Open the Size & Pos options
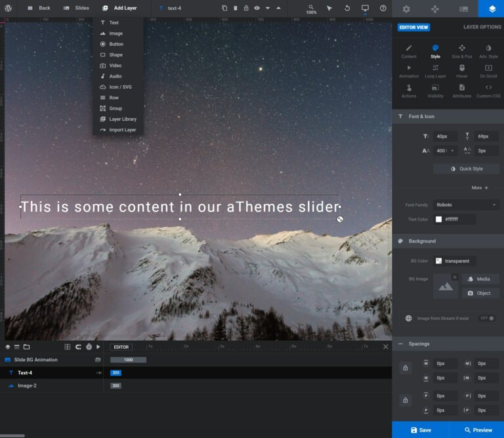The width and height of the screenshot is (504, 438). pos(462,51)
